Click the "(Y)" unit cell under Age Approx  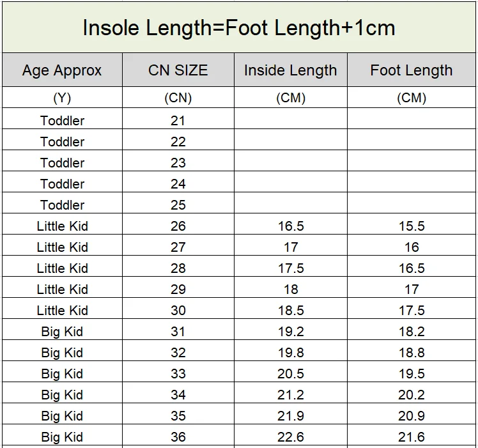62,98
